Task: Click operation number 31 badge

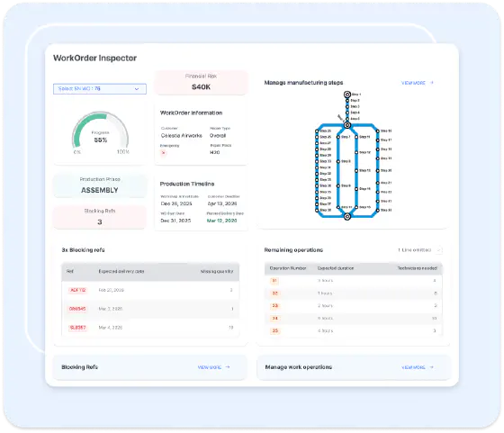Action: 274,281
